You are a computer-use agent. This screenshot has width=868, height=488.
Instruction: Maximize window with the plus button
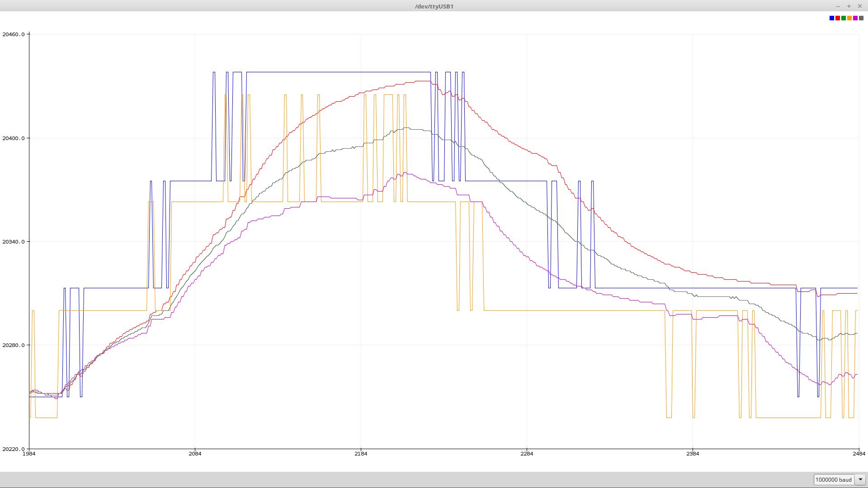click(849, 6)
